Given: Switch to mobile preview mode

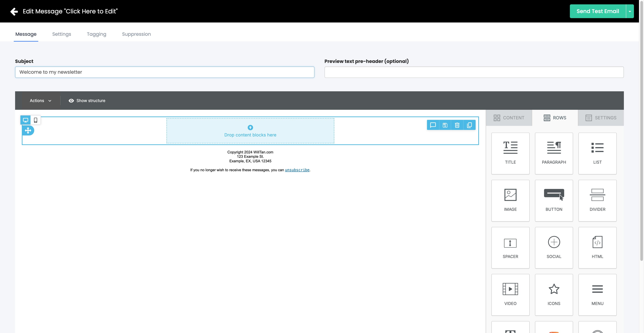Looking at the screenshot, I should (36, 120).
